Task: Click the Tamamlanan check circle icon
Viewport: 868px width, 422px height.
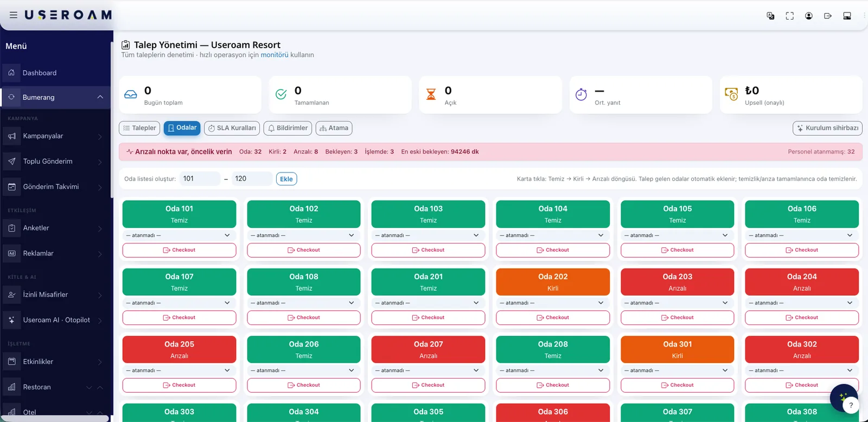Action: point(281,94)
